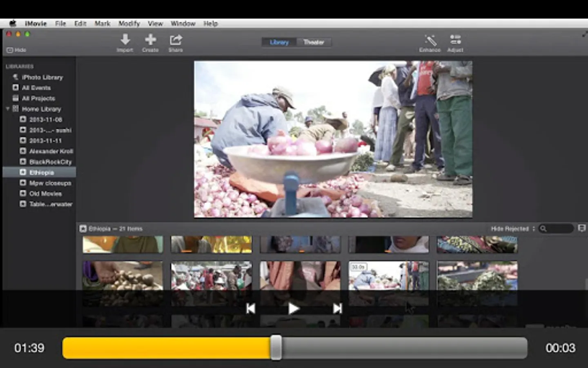Viewport: 588px width, 368px height.
Task: Select the BlackRockCity event
Action: tap(50, 162)
